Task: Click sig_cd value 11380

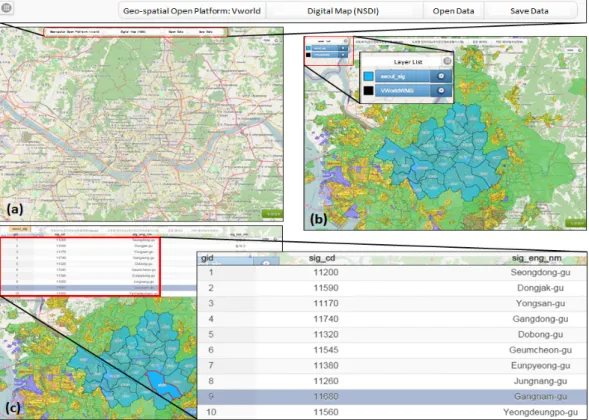Action: pyautogui.click(x=326, y=365)
